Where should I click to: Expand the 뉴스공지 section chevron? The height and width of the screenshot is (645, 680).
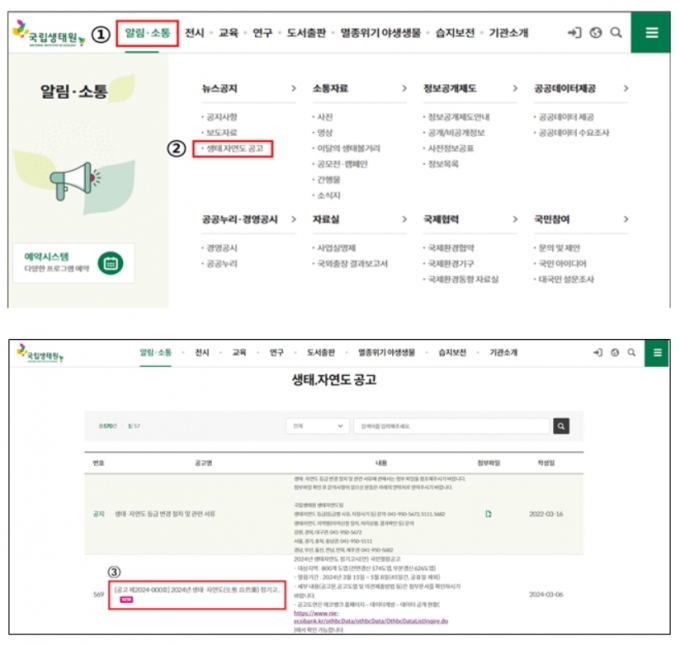(293, 89)
